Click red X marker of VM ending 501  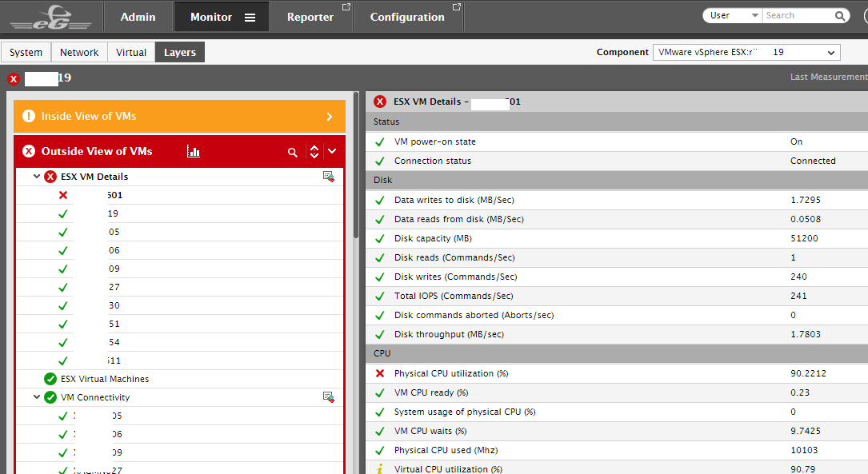(x=63, y=195)
